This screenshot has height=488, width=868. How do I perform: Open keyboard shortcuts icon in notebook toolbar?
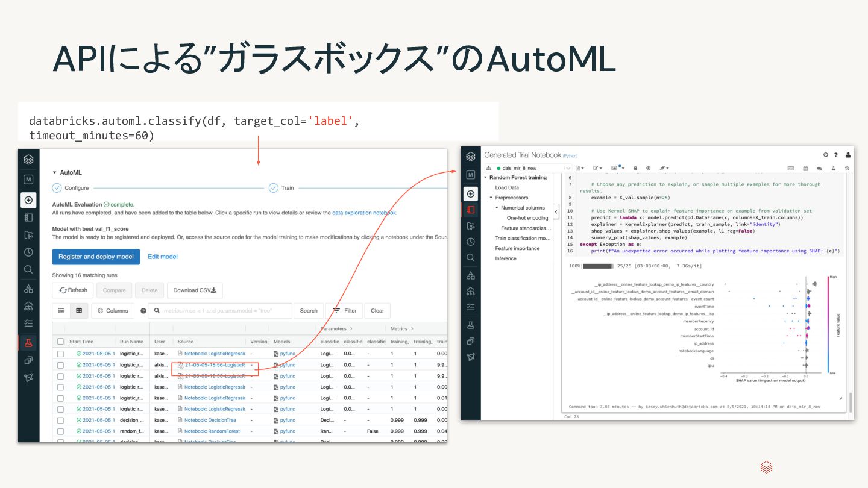click(x=791, y=168)
